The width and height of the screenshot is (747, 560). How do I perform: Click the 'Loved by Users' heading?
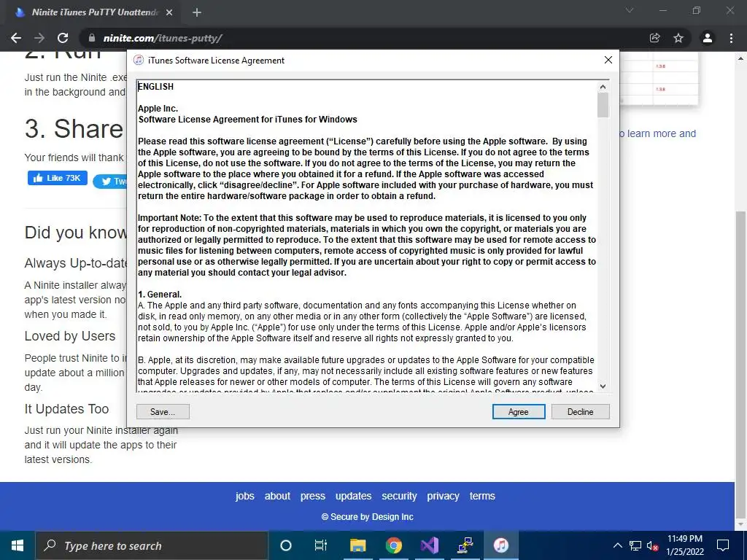70,336
